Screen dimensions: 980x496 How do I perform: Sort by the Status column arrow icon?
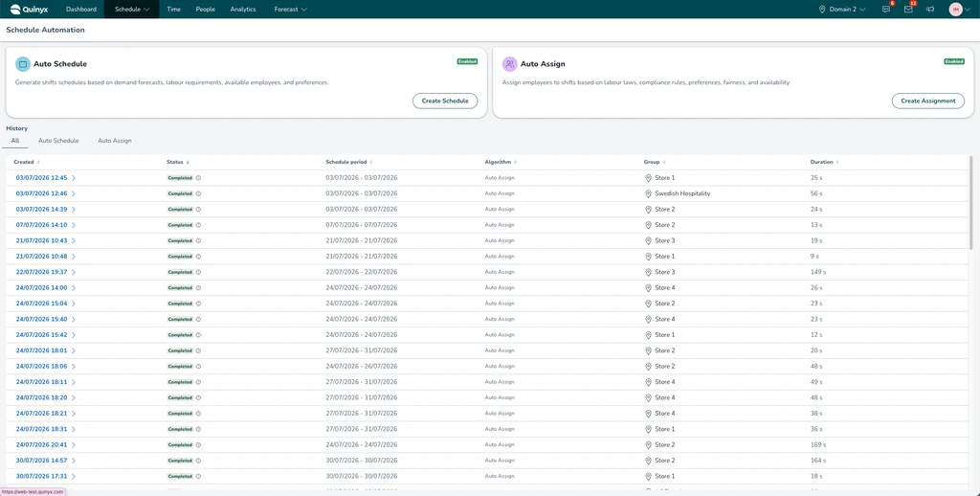coord(188,162)
